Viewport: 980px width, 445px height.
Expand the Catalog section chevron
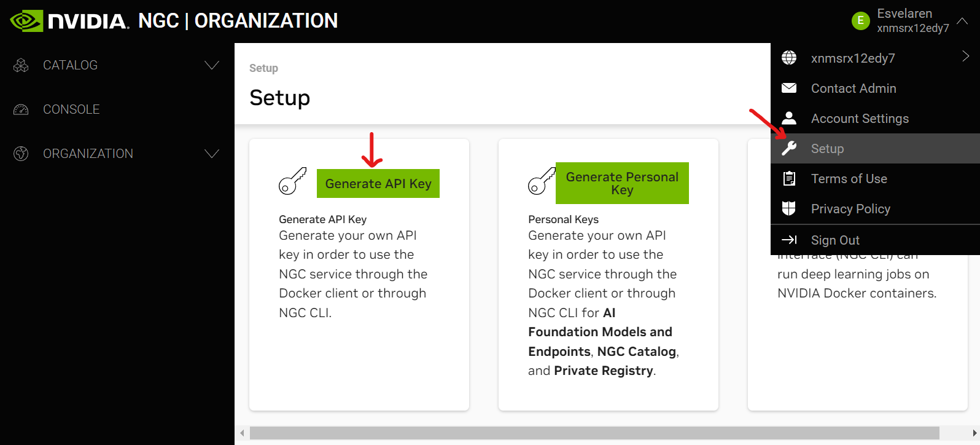tap(212, 65)
